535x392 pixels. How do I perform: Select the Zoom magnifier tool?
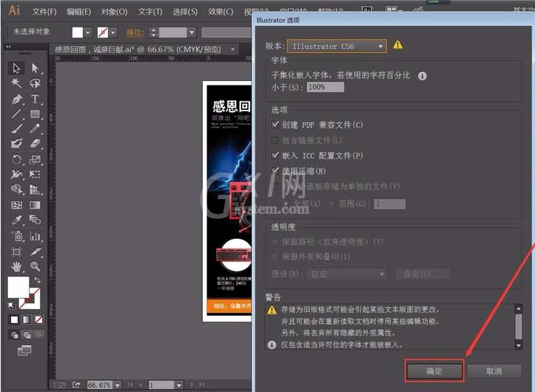(35, 266)
